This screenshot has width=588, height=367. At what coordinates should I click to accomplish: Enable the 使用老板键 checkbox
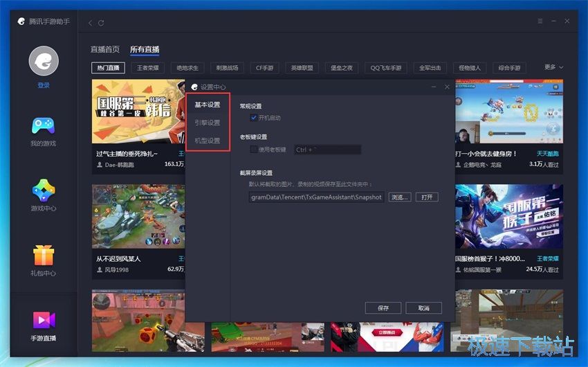tap(253, 150)
